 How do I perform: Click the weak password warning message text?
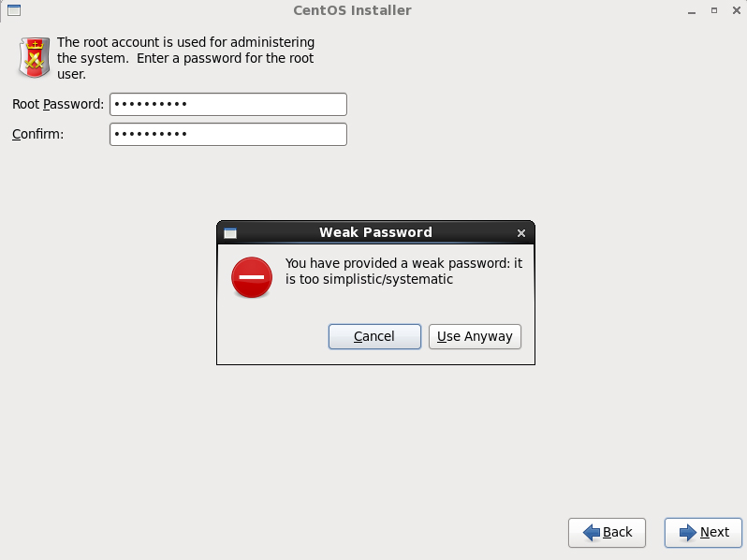pyautogui.click(x=403, y=272)
